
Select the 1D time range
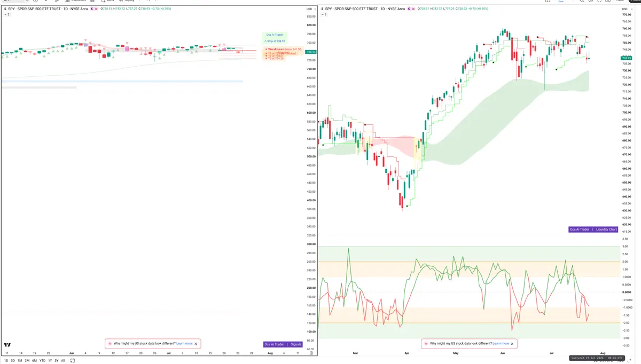coord(6,361)
